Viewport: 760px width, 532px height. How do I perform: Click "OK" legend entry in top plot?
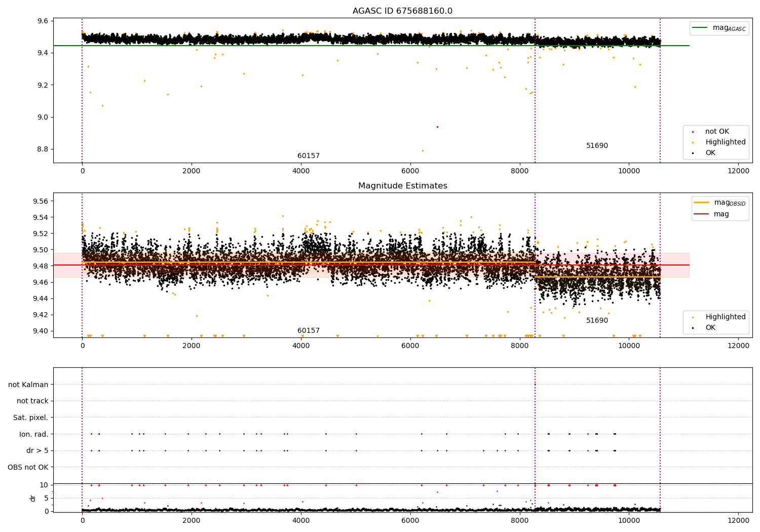click(x=710, y=153)
